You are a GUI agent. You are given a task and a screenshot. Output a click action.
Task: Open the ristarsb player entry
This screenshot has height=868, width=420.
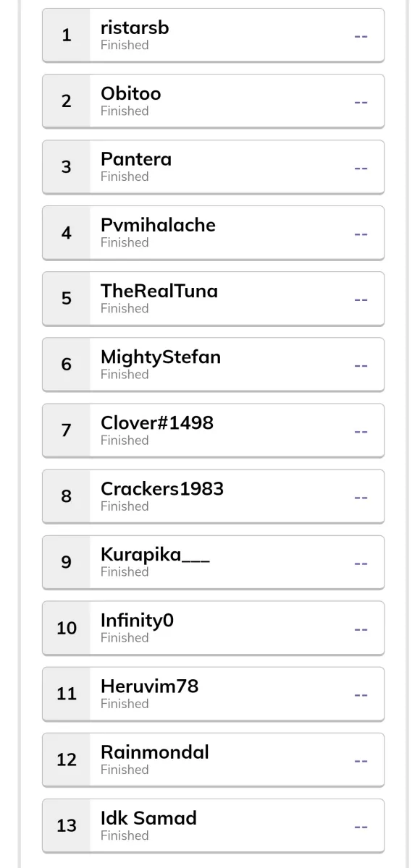[x=213, y=35]
